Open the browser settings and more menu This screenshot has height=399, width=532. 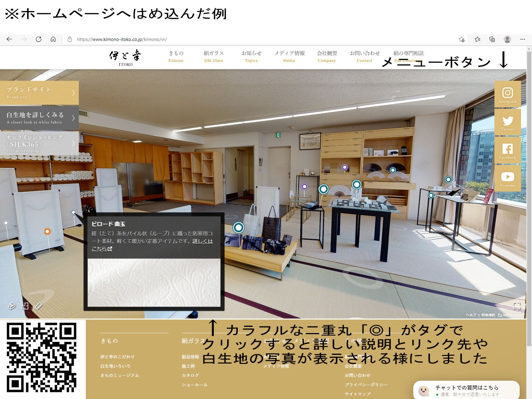coord(523,39)
